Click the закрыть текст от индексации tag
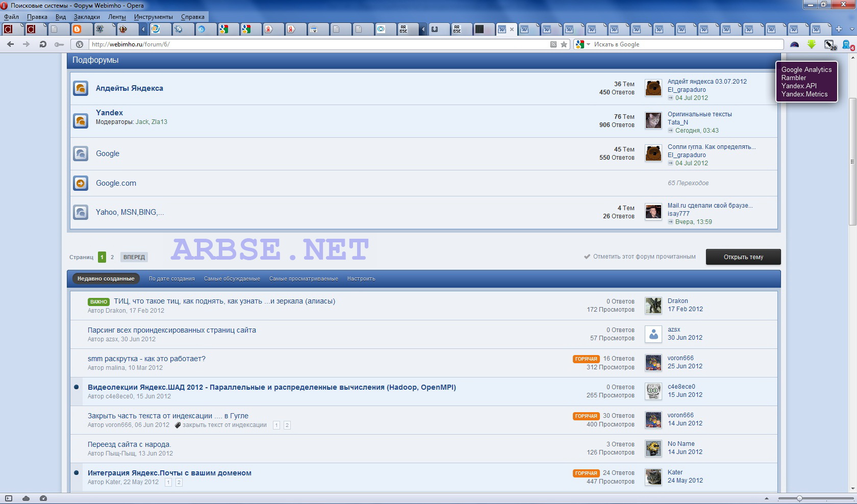857x504 pixels. click(224, 425)
